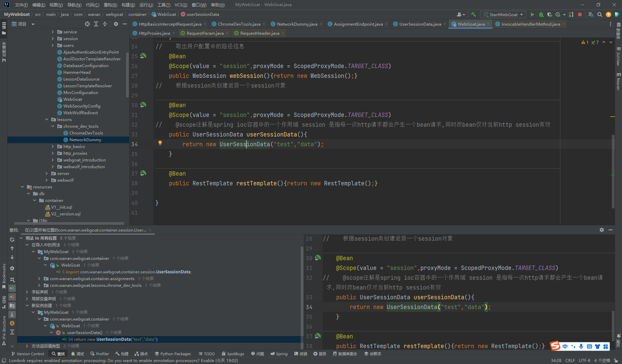Toggle autoscroll to source icon

pyautogui.click(x=12, y=332)
